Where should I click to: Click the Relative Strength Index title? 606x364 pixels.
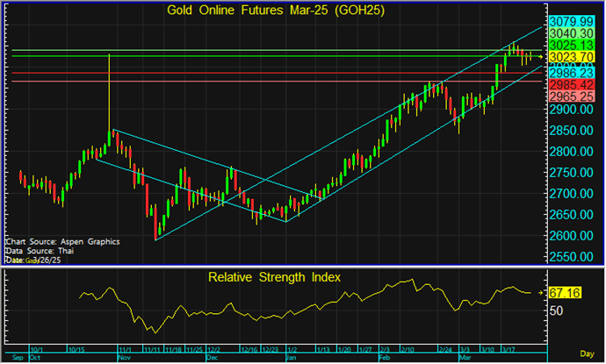[274, 277]
